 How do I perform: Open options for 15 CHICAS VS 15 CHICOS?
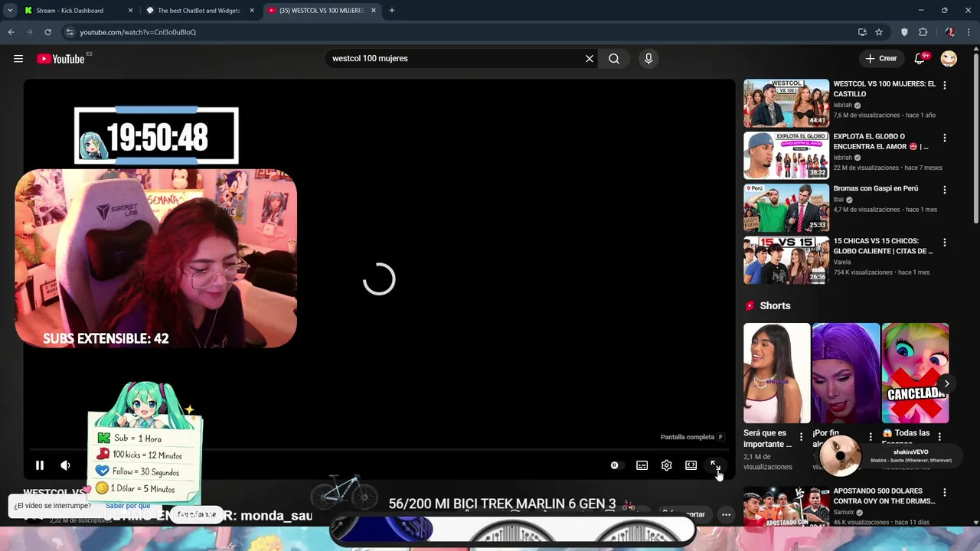click(944, 243)
